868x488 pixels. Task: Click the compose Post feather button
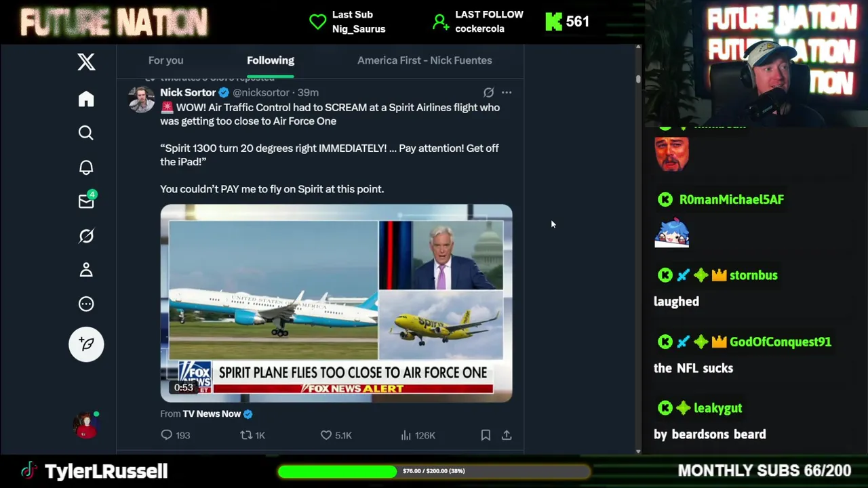(86, 344)
